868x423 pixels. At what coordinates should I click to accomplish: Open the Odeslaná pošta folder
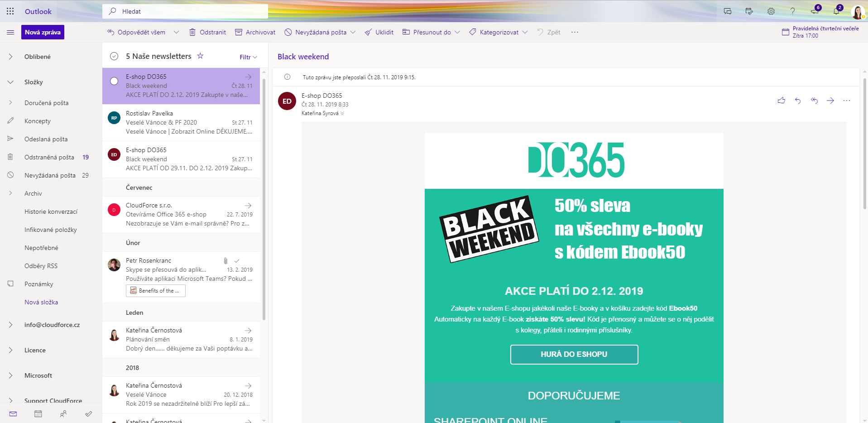point(46,139)
